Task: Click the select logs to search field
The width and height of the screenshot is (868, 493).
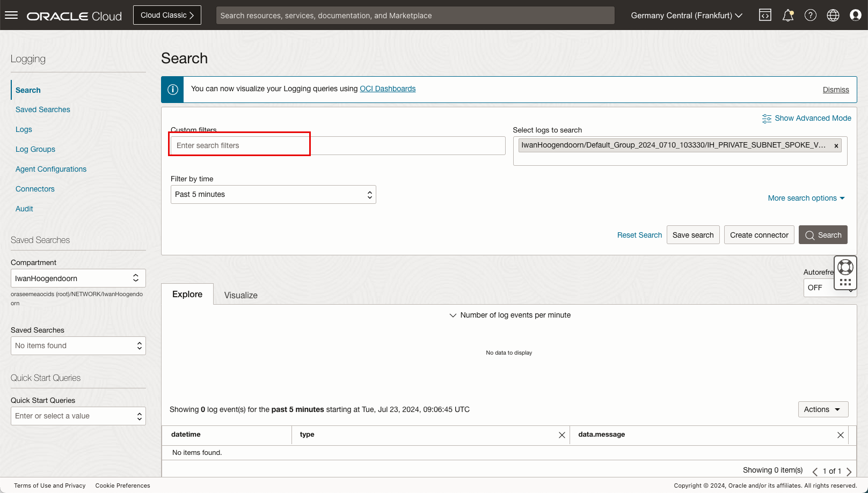Action: pyautogui.click(x=680, y=151)
